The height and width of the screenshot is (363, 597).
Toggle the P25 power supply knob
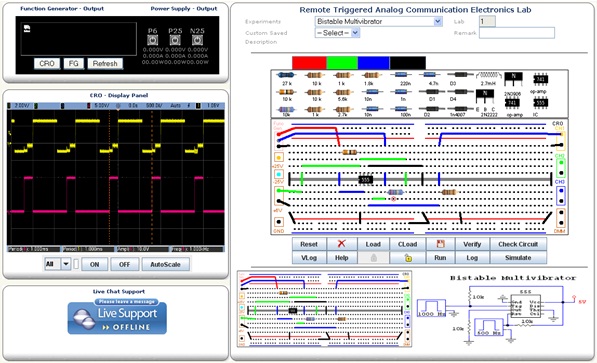tap(175, 40)
